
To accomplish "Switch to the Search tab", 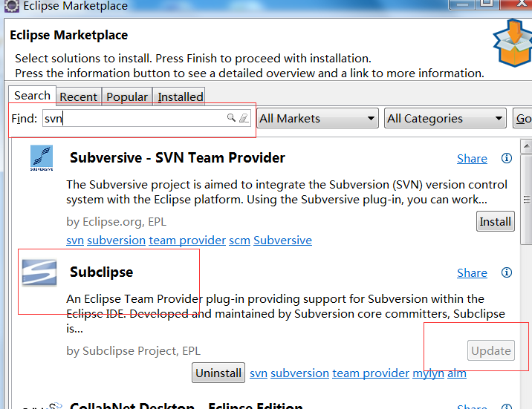I will point(32,96).
